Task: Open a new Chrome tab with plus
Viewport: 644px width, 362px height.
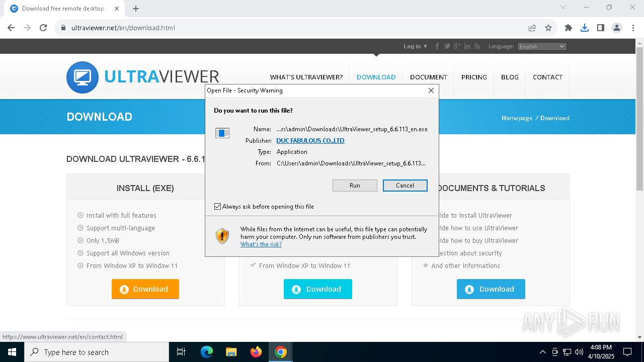Action: point(136,9)
